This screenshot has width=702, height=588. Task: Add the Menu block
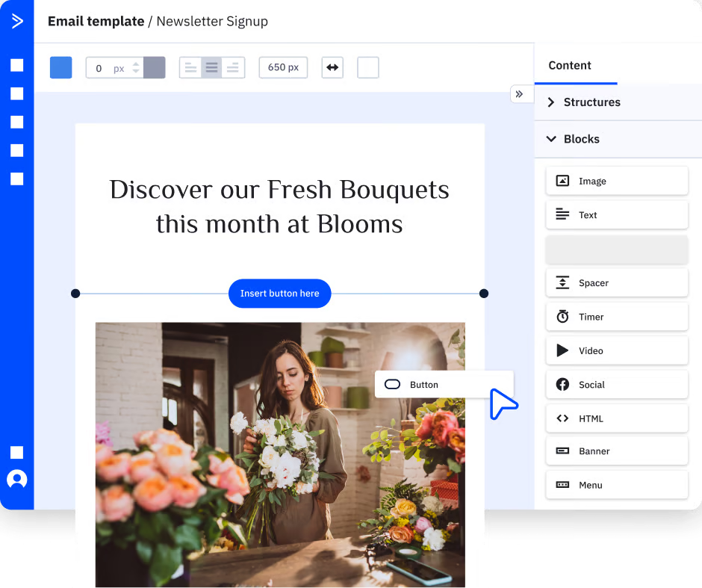coord(617,485)
